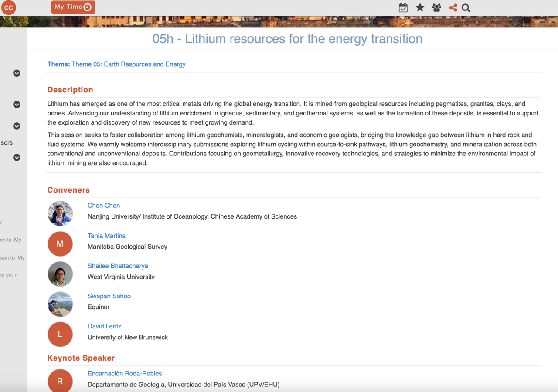The width and height of the screenshot is (558, 392).
Task: Expand the fourth sidebar chevron at bottom
Action: [17, 158]
